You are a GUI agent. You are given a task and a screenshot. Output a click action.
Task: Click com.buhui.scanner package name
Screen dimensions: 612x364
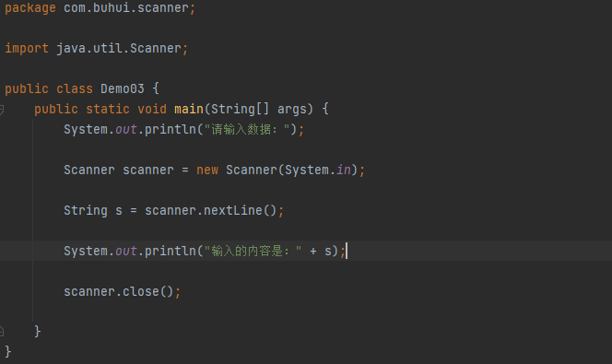[126, 7]
